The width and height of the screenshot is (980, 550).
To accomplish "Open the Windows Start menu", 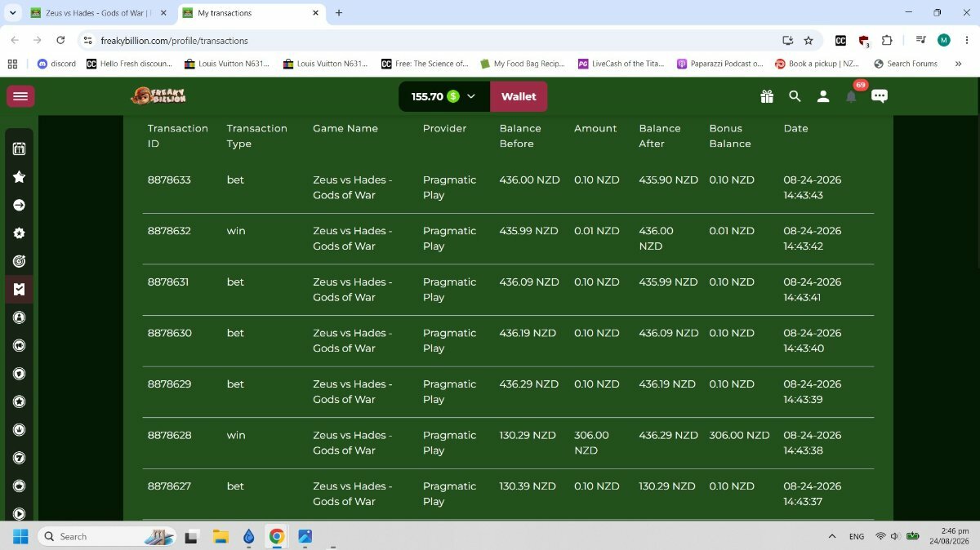I will (x=20, y=536).
